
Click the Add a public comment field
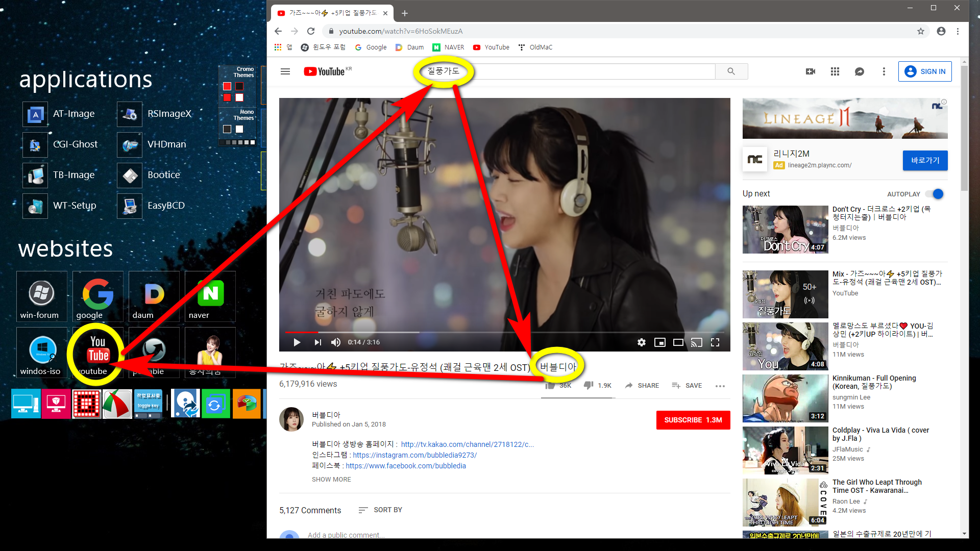[x=346, y=535]
